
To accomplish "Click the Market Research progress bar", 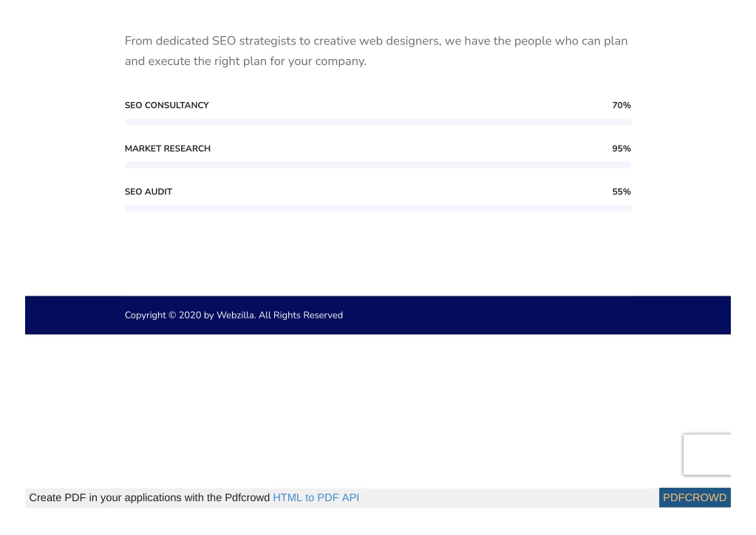I will (378, 166).
